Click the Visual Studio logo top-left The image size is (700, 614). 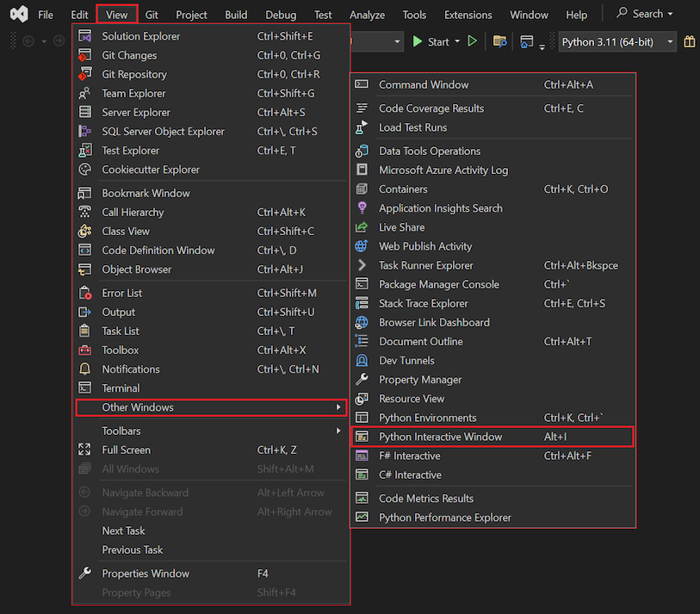(17, 14)
